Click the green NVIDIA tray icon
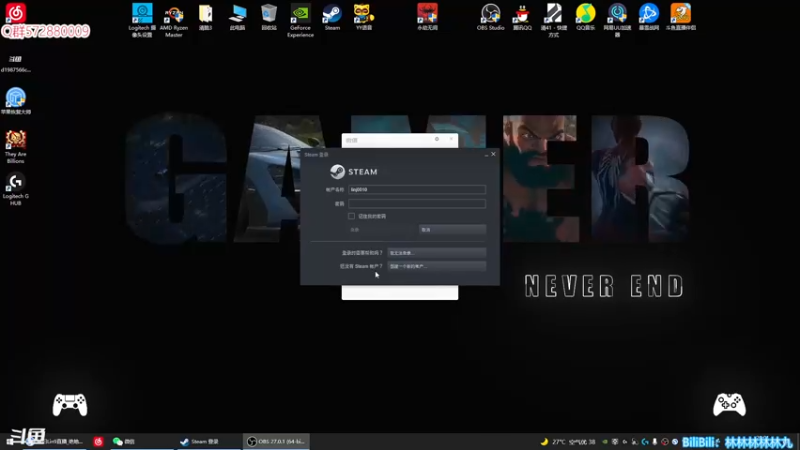This screenshot has height=450, width=800. [605, 442]
